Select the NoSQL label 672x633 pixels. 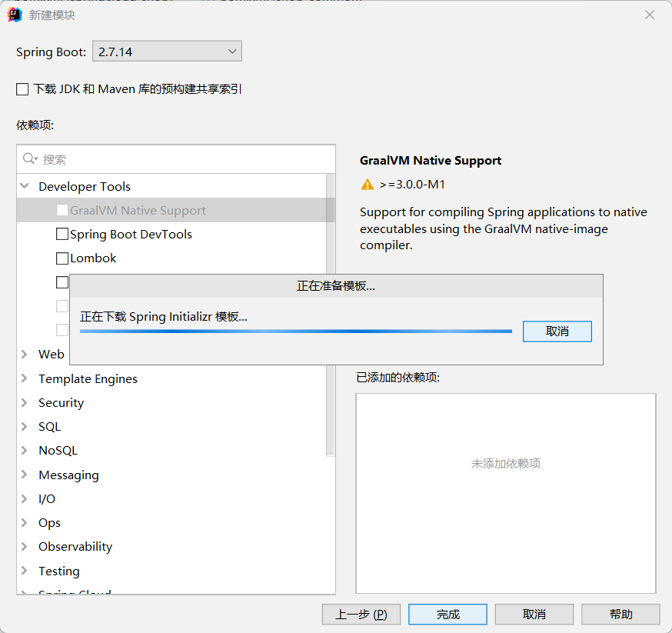click(x=58, y=451)
